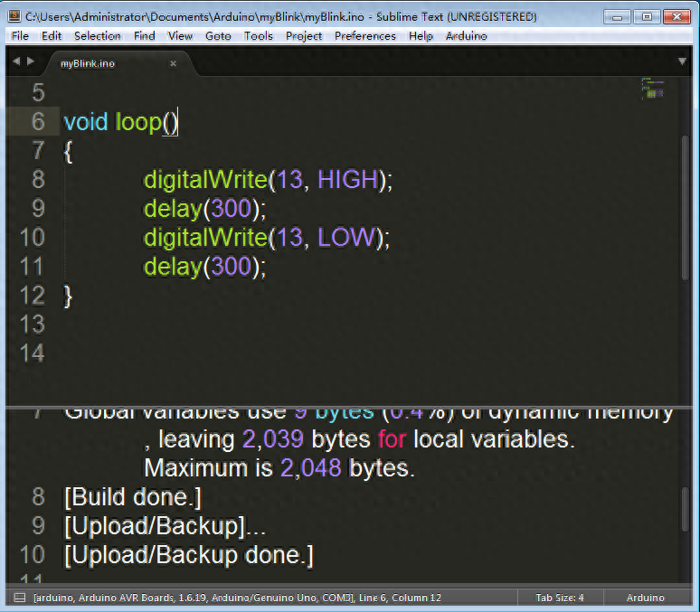Open the Preferences menu
Viewport: 700px width, 612px height.
[x=365, y=36]
